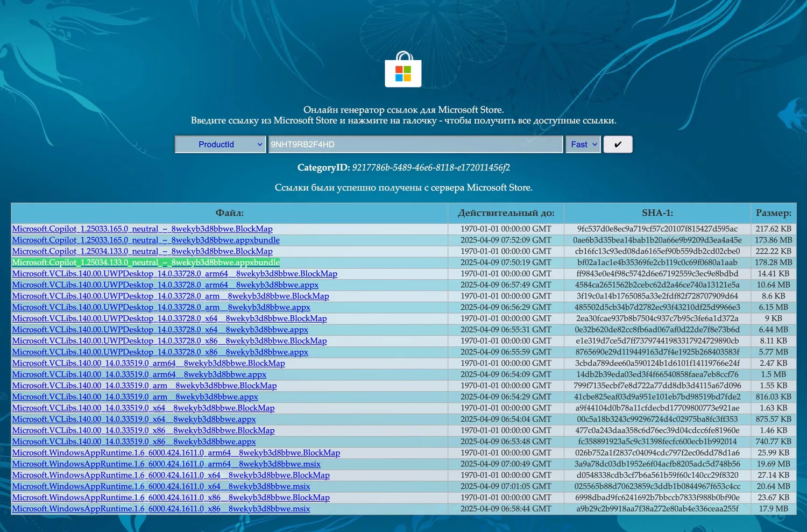Click the 'Размер:' column header
The width and height of the screenshot is (807, 532).
click(774, 213)
